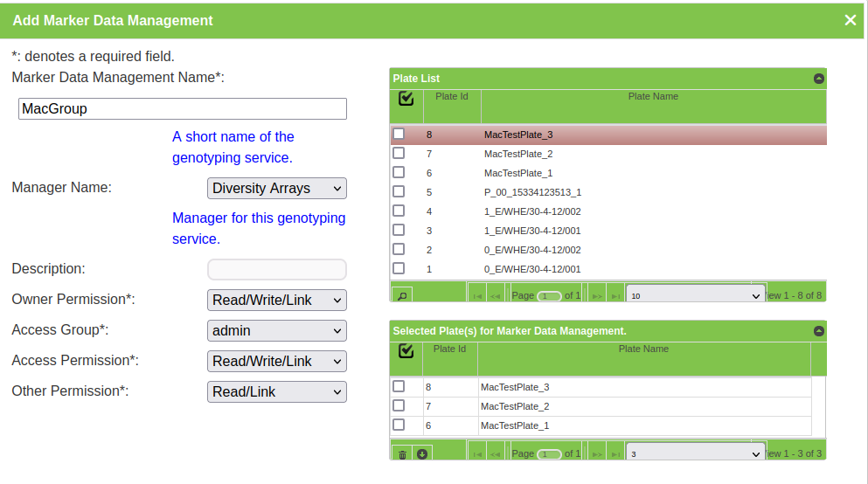Image resolution: width=868 pixels, height=484 pixels.
Task: Click the down-arrow icon beside the trash
Action: [422, 453]
